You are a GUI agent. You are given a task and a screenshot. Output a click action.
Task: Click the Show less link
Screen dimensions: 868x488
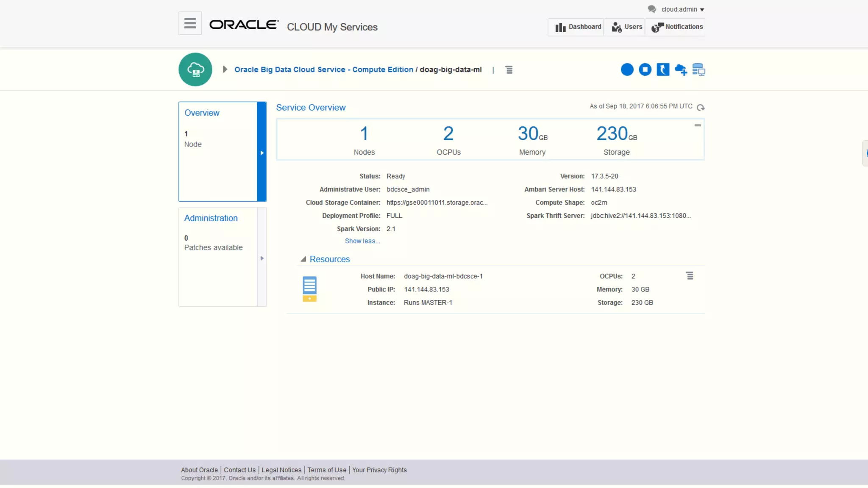tap(362, 241)
